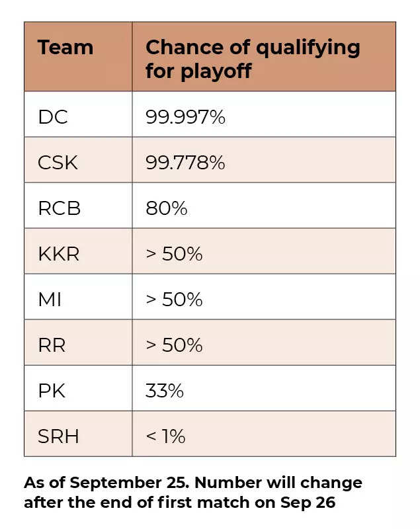Viewport: 420px width, 529px height.
Task: Click the < 1% value for SRH
Action: (165, 436)
